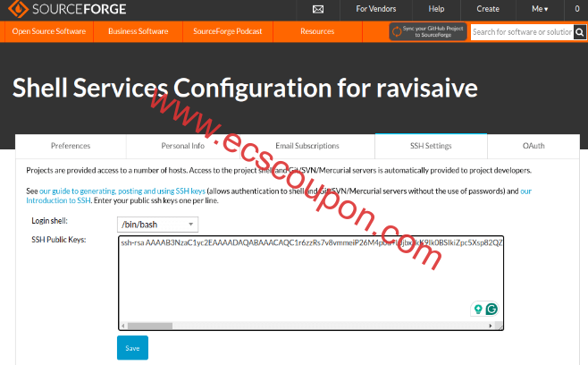Image resolution: width=588 pixels, height=365 pixels.
Task: Open Open Source Software section
Action: pyautogui.click(x=49, y=31)
